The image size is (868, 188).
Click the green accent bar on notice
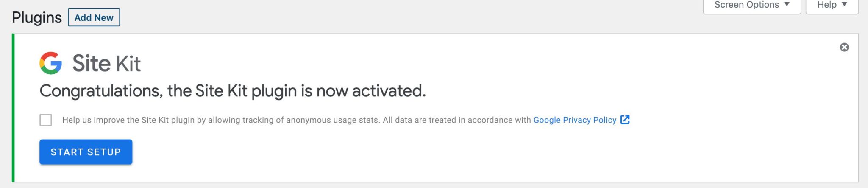click(x=13, y=108)
